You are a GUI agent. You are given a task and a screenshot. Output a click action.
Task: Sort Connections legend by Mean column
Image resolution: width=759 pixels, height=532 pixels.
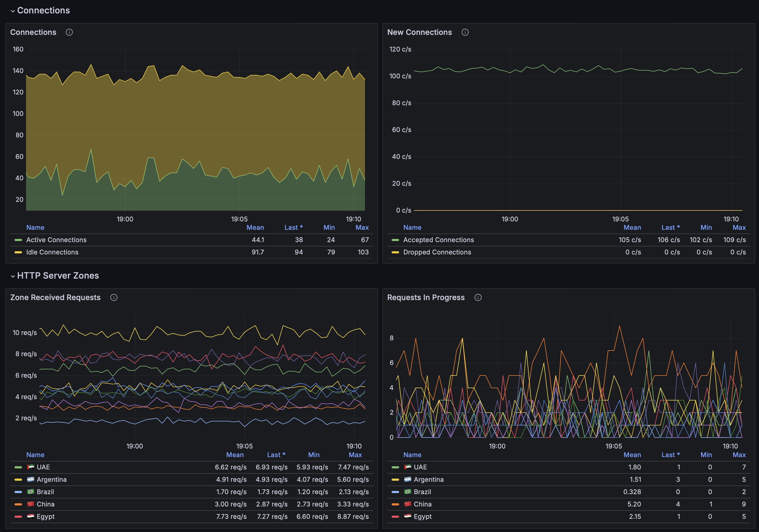tap(255, 227)
